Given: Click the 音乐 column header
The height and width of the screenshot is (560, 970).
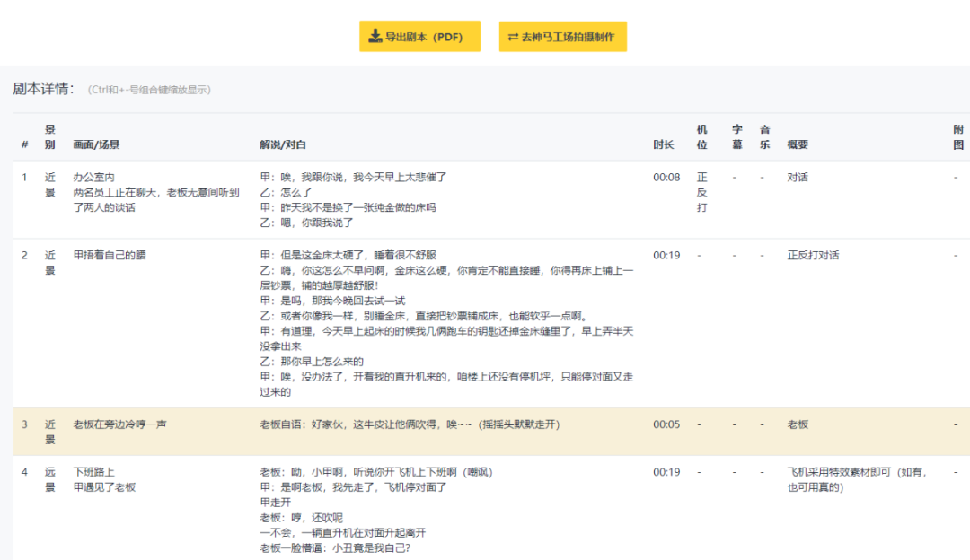Looking at the screenshot, I should tap(764, 136).
